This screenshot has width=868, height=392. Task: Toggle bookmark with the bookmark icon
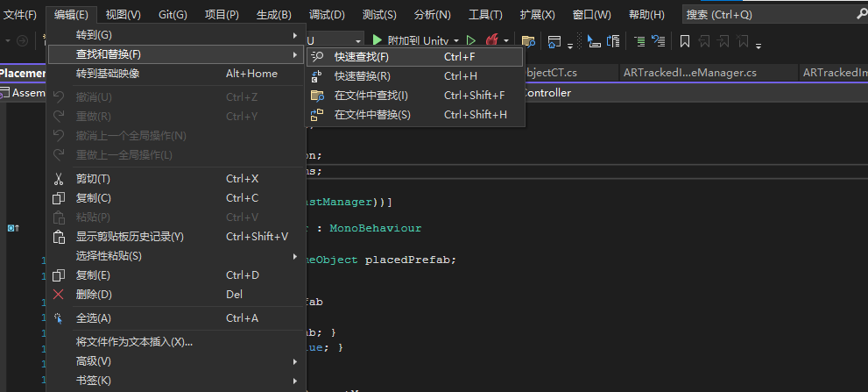point(685,41)
